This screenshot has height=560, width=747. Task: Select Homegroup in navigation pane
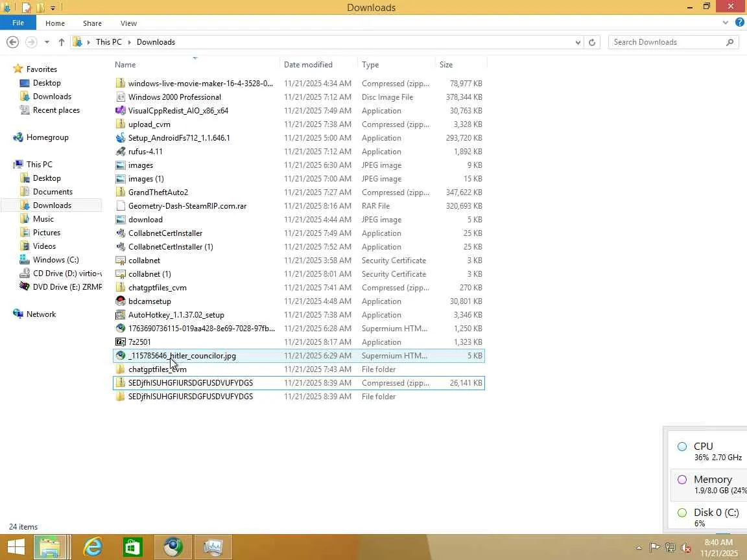(x=47, y=137)
